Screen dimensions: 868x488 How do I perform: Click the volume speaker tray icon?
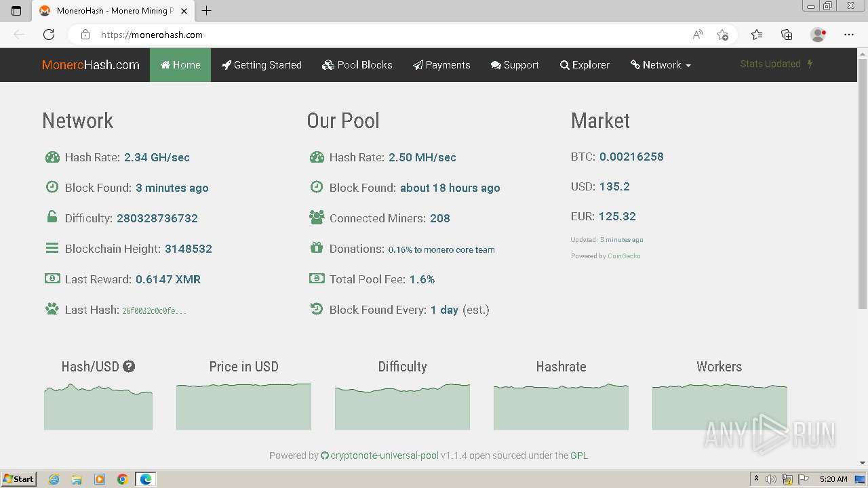coord(771,479)
